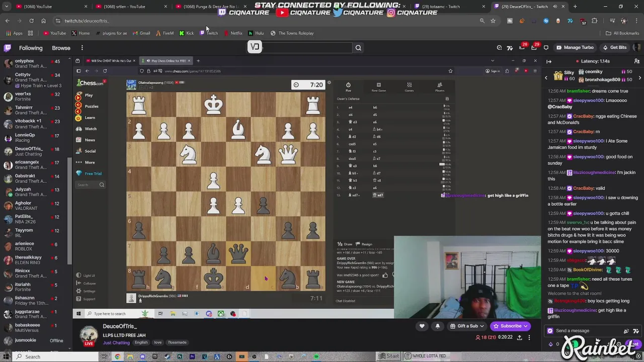Click the Twitch search magnifier button

click(x=358, y=48)
